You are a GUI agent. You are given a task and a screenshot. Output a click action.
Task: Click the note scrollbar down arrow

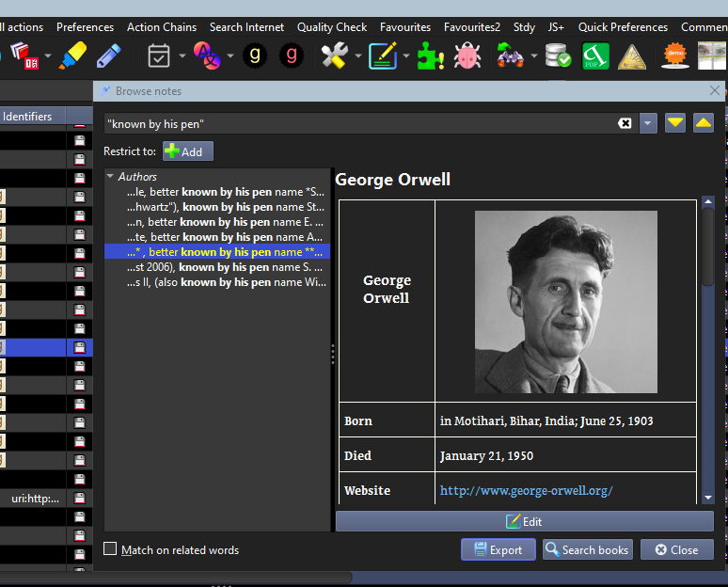(x=708, y=498)
